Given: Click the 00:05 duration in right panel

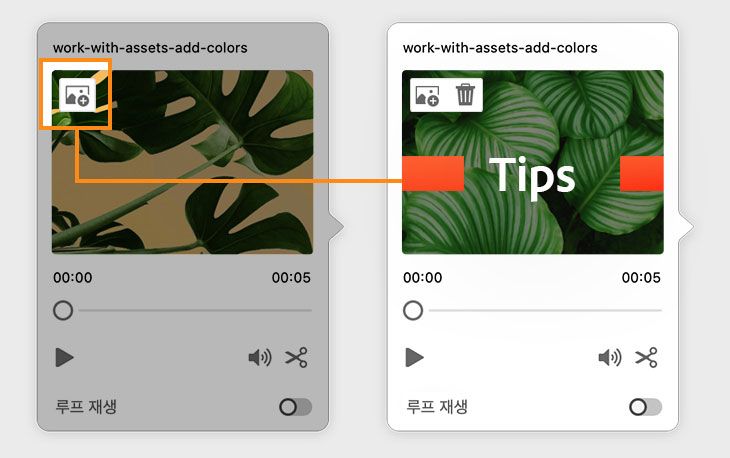Looking at the screenshot, I should [641, 278].
